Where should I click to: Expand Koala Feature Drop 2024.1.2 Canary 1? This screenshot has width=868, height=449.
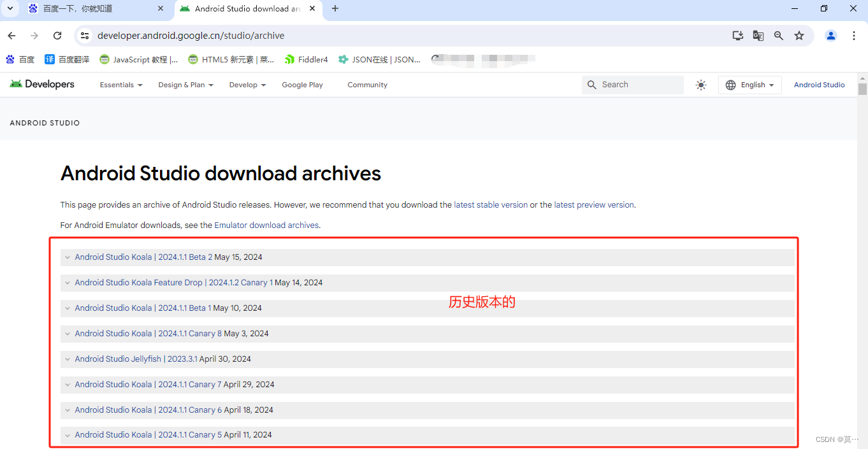click(428, 283)
